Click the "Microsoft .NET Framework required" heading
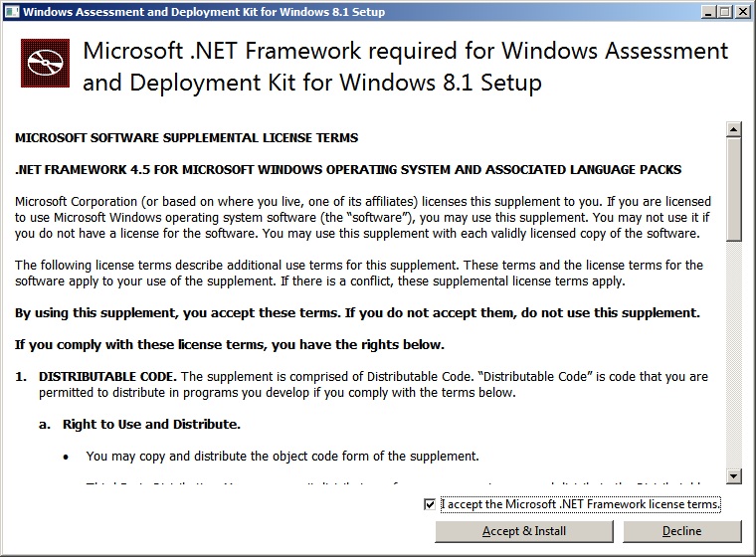This screenshot has height=557, width=756. pos(406,66)
